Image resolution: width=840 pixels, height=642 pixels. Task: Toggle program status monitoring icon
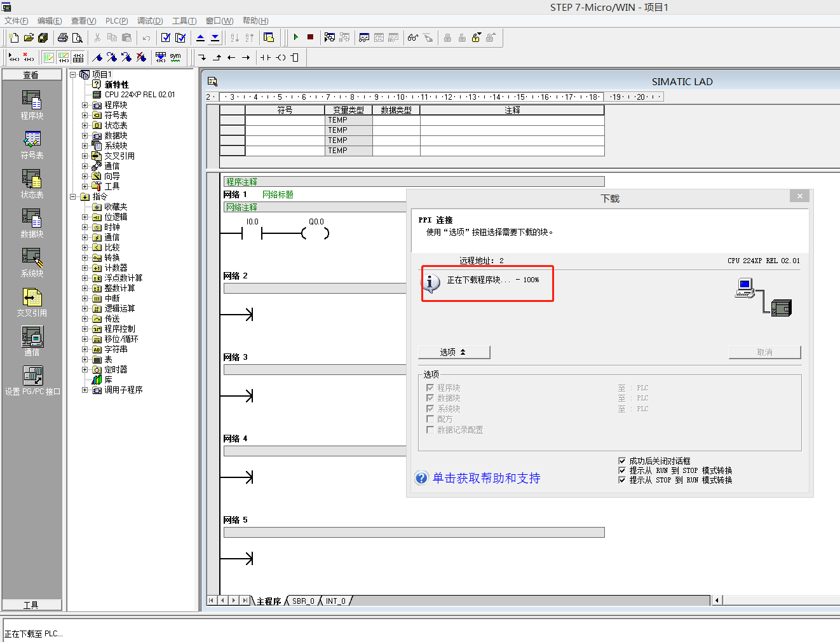(330, 38)
